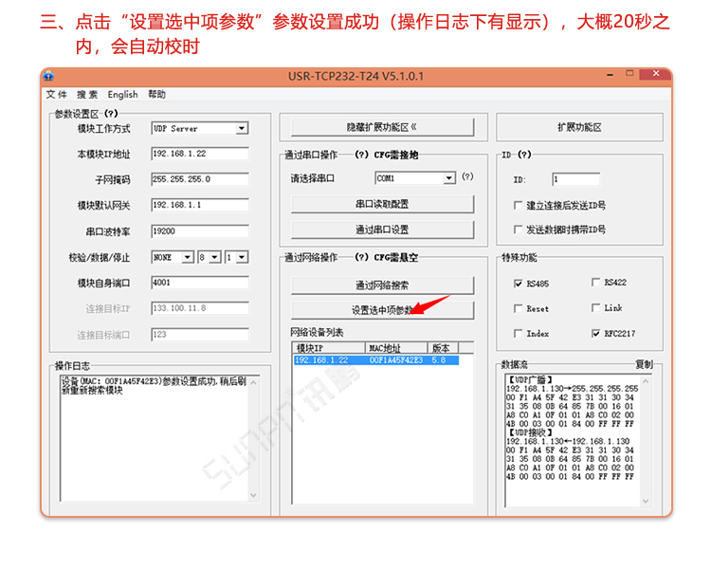The image size is (711, 588).
Task: Click the log text 参数设置成功
Action: coord(189,381)
